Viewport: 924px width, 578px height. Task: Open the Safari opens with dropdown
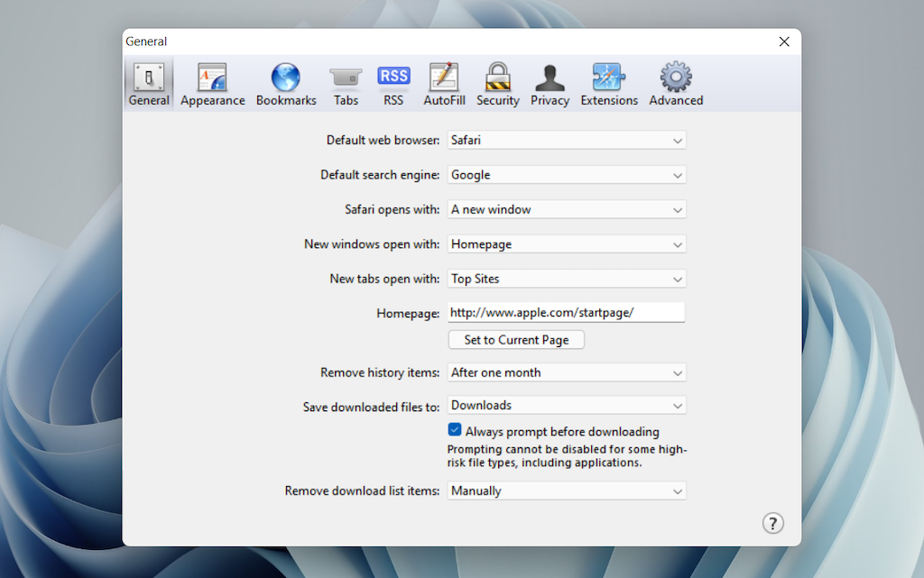pyautogui.click(x=567, y=209)
